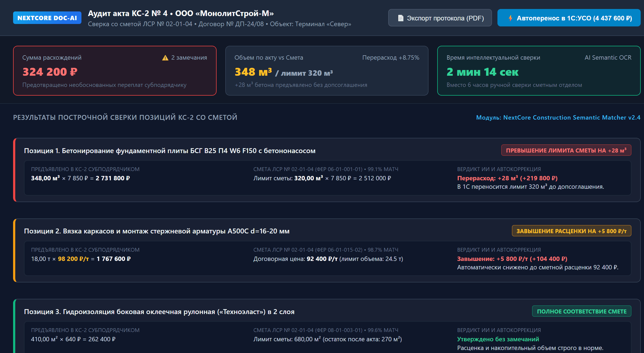Click the +28 м³ бетона предъявлено без допсоглашения caption

301,85
